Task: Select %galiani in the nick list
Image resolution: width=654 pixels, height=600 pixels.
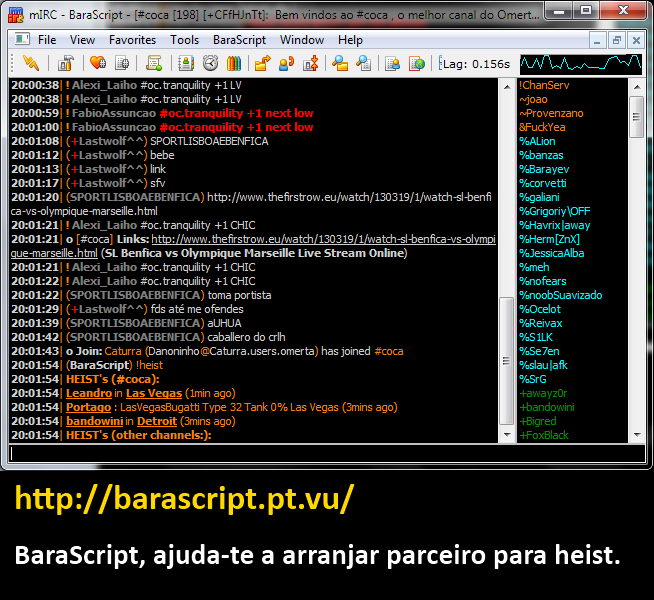Action: tap(539, 197)
